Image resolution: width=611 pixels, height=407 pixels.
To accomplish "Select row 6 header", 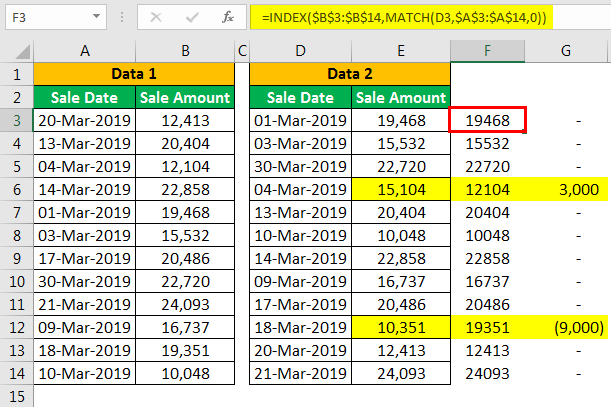I will coord(17,189).
